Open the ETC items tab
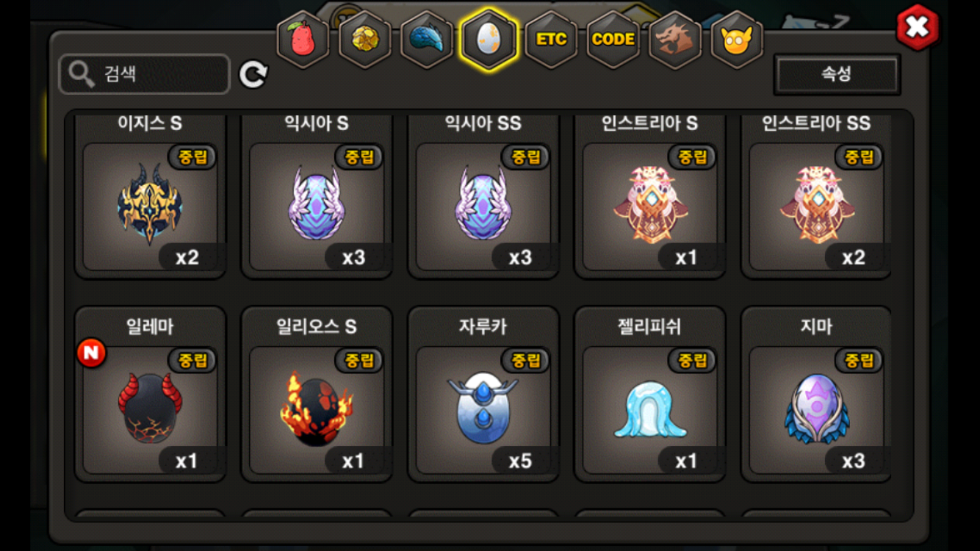This screenshot has width=980, height=551. (x=551, y=40)
